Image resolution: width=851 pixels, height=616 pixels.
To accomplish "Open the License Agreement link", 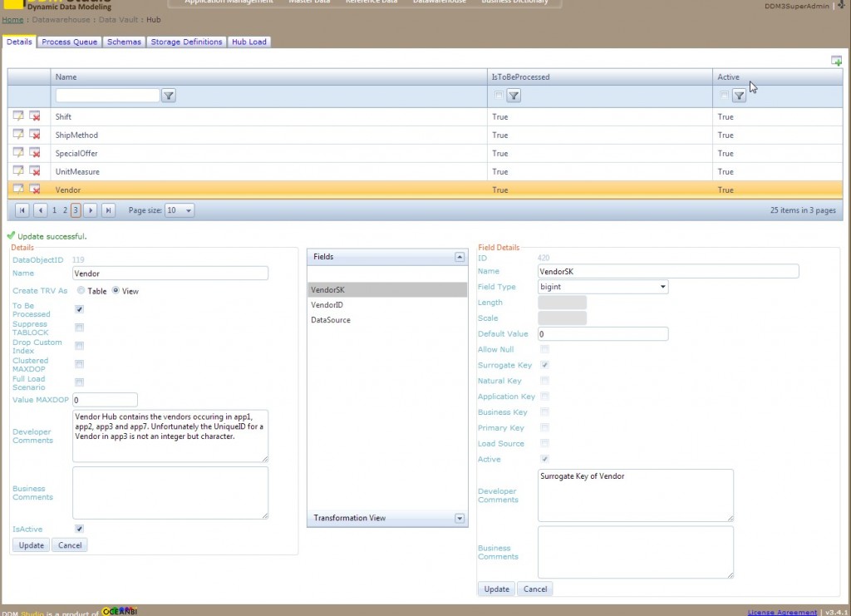I will coord(782,612).
